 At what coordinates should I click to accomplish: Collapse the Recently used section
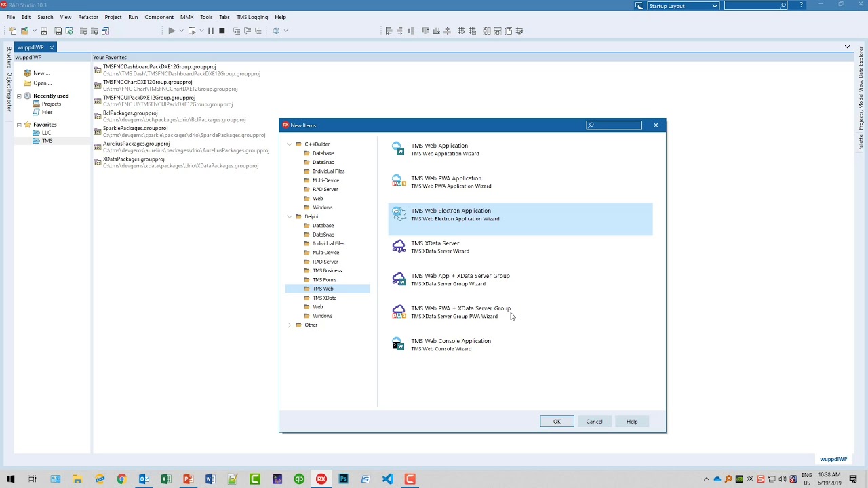point(19,96)
